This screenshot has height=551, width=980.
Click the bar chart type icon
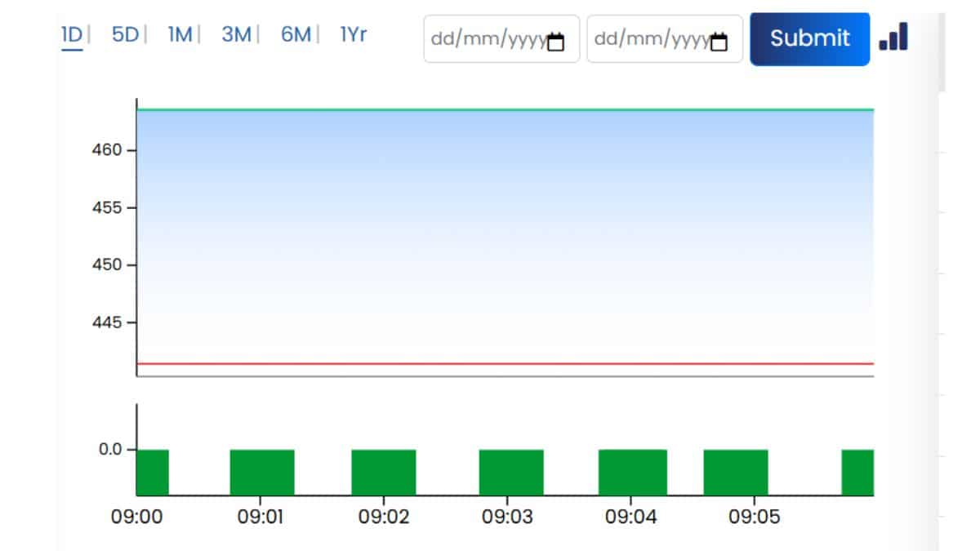tap(893, 37)
